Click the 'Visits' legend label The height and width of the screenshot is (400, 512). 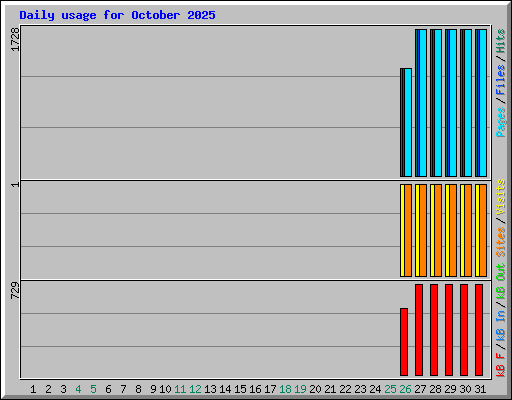click(x=501, y=197)
